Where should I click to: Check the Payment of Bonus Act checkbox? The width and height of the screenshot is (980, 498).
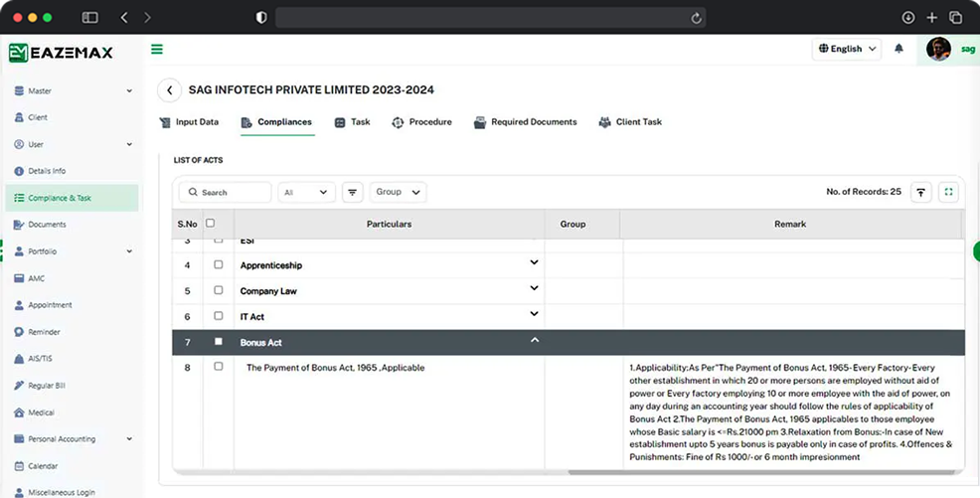[x=218, y=366]
